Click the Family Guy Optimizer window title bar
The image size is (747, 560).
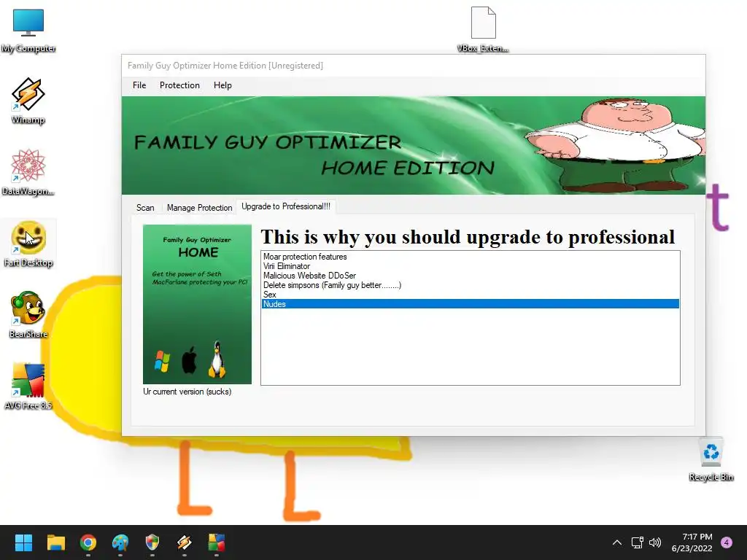[414, 66]
